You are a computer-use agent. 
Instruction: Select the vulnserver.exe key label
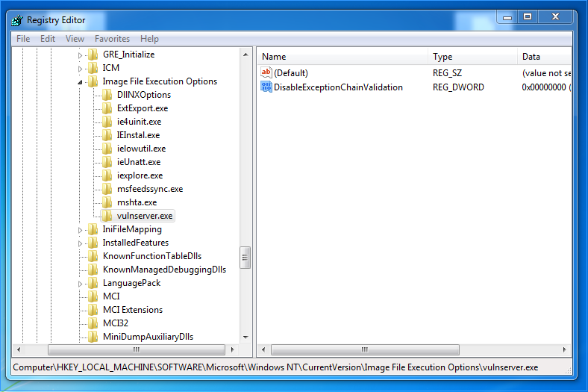(x=145, y=216)
